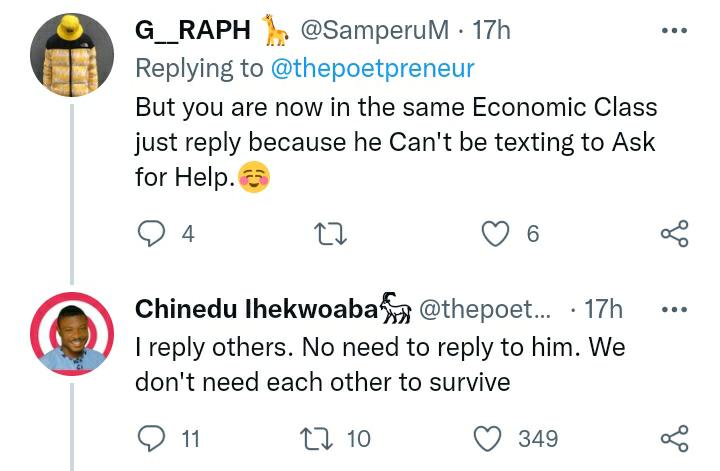This screenshot has width=720, height=471.
Task: Share G__RAPH's tweet
Action: [x=675, y=234]
